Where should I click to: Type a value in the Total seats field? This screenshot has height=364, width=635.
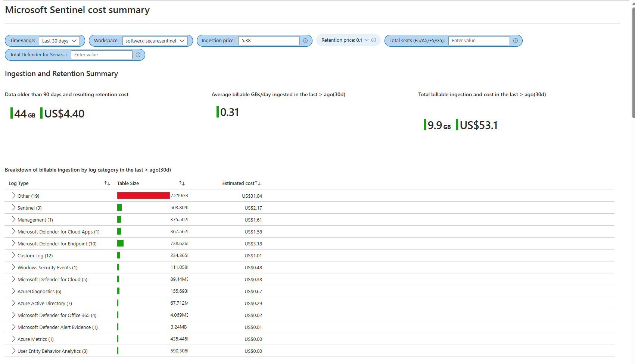coord(479,40)
